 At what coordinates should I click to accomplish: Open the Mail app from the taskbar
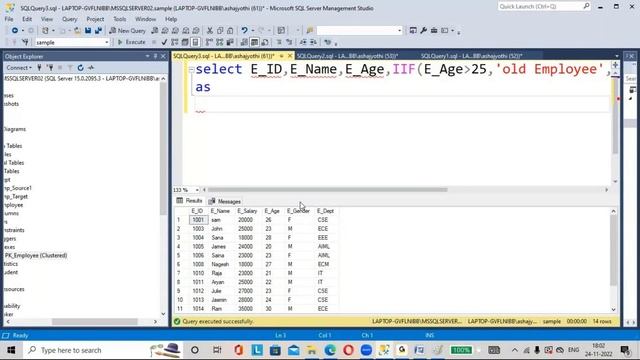293,350
